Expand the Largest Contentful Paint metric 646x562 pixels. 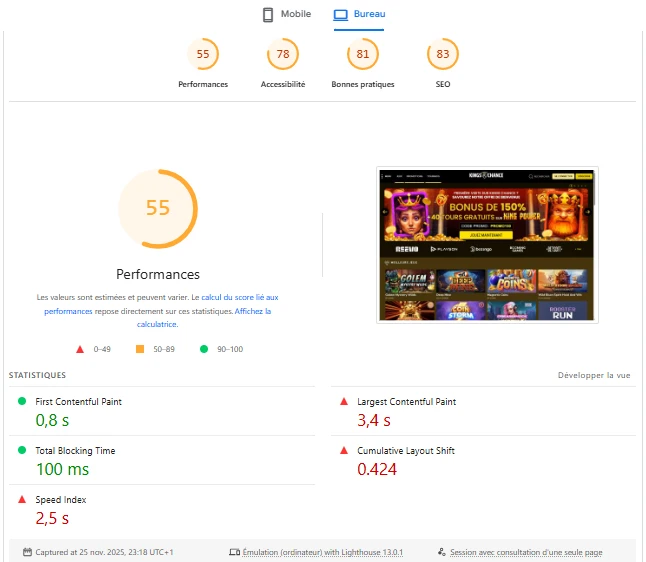406,402
